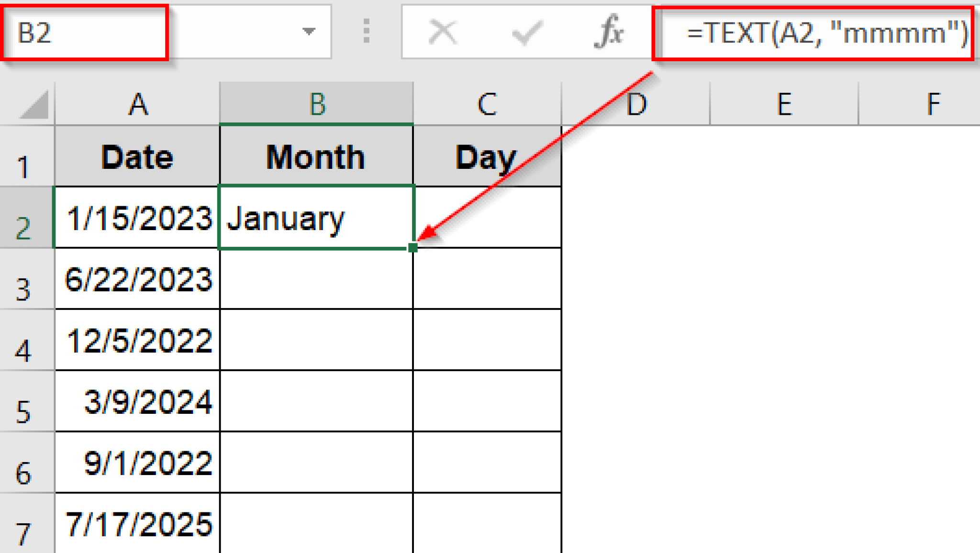Click the Month column header cell B1
This screenshot has width=980, height=553.
[316, 155]
